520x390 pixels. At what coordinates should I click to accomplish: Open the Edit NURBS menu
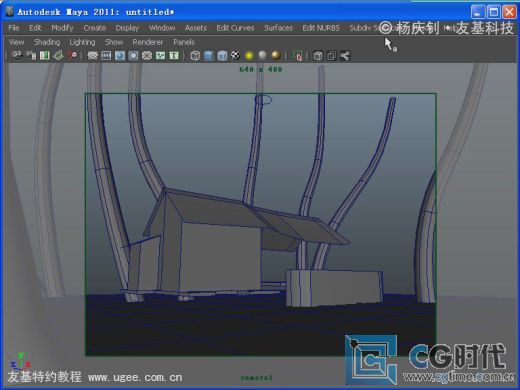pyautogui.click(x=321, y=28)
